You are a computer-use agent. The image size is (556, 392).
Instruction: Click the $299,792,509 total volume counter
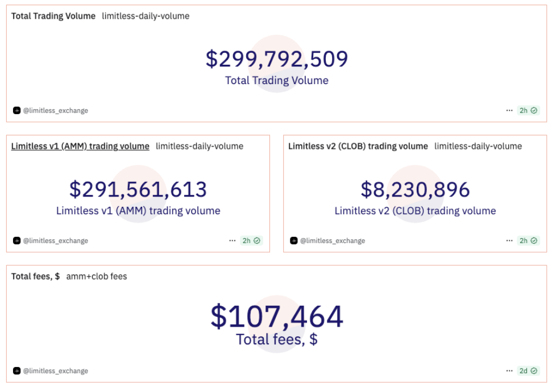277,60
